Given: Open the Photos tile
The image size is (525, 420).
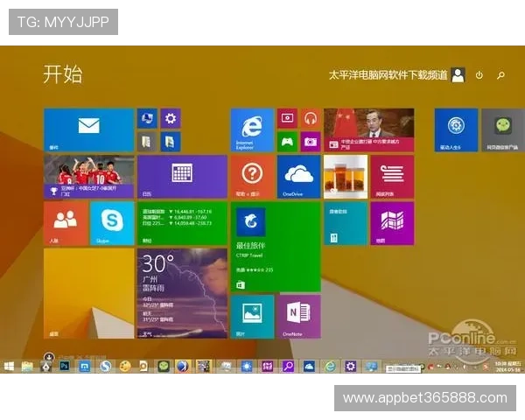Looking at the screenshot, I should [x=252, y=316].
